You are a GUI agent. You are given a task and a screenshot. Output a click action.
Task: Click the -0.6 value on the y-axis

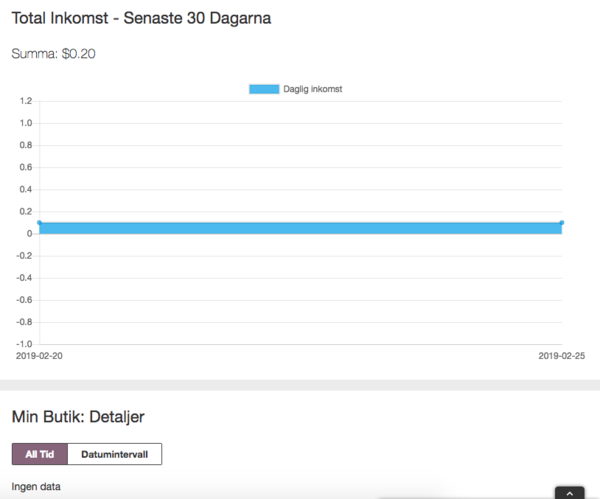25,300
